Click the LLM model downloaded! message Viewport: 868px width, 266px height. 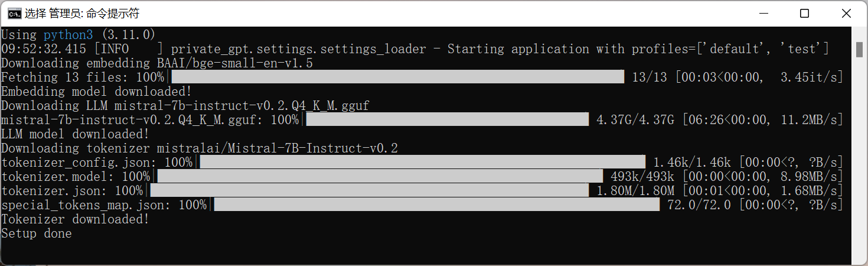[76, 134]
